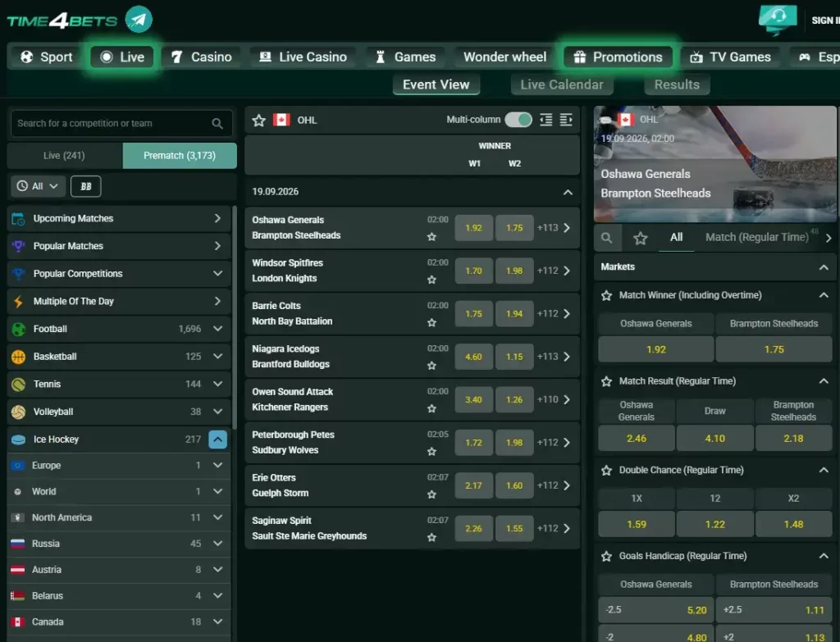Open the Telegram channel icon
This screenshot has width=840, height=642.
pos(139,20)
